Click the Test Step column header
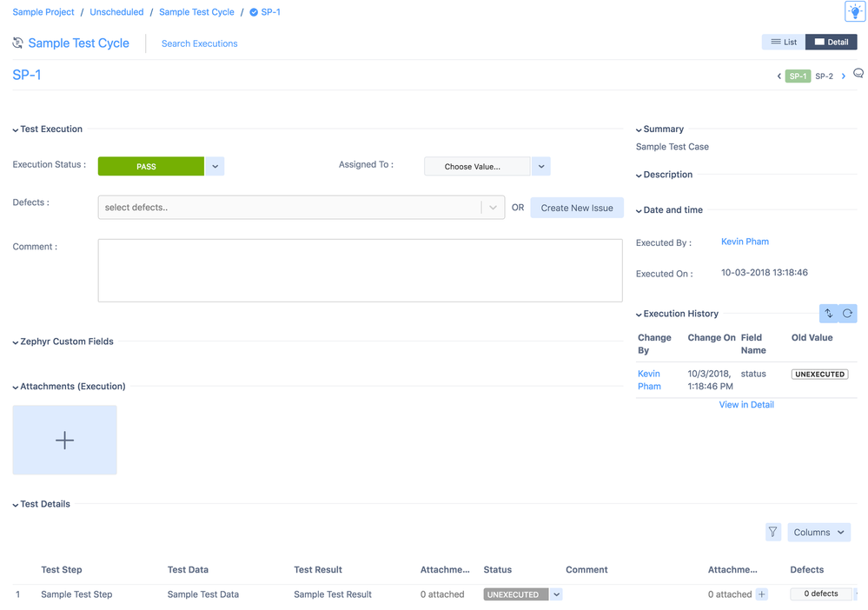The height and width of the screenshot is (610, 868). click(x=62, y=569)
